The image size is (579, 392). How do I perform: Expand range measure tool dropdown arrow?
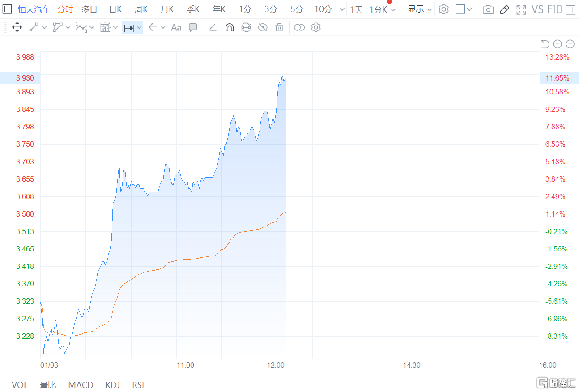pos(139,28)
